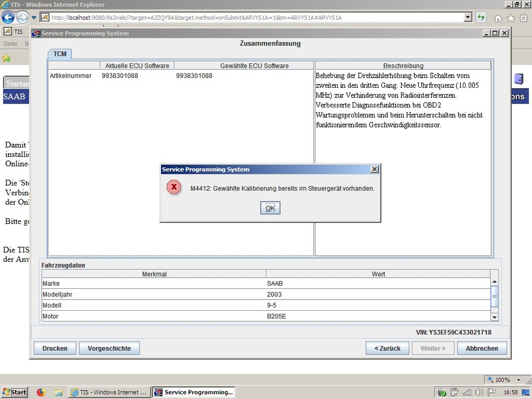Click the Aktuelle ECU Software column header
The image size is (532, 399).
point(137,66)
